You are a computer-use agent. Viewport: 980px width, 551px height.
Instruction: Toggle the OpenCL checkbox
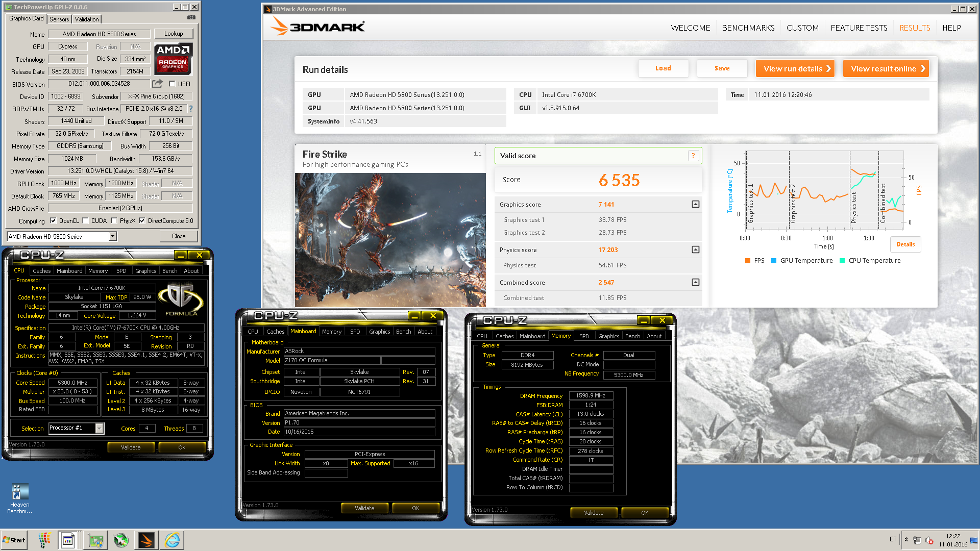(53, 221)
